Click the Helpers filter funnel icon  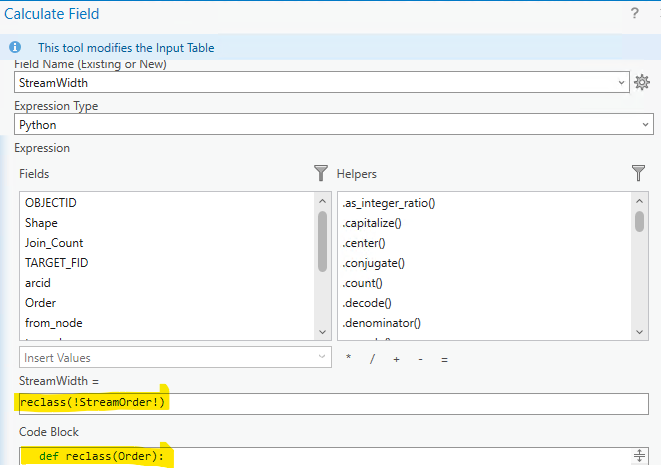[638, 173]
